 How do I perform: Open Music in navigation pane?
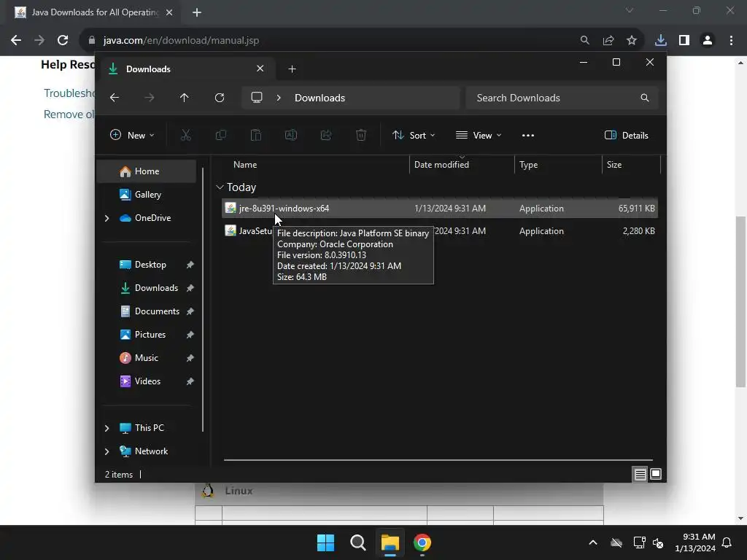pyautogui.click(x=147, y=358)
